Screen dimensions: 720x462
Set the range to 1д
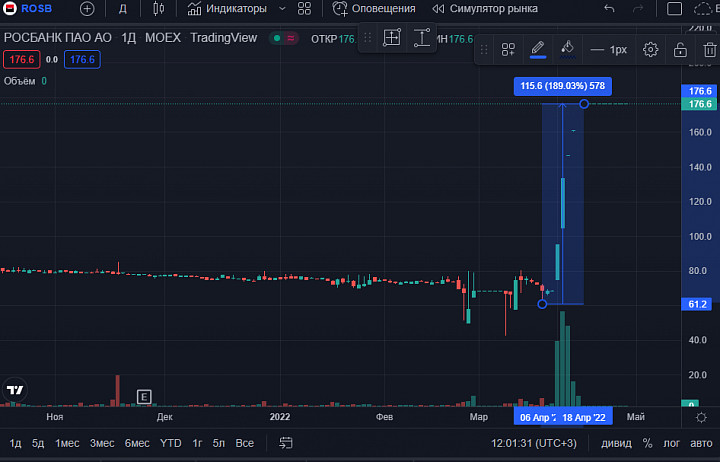tap(15, 443)
